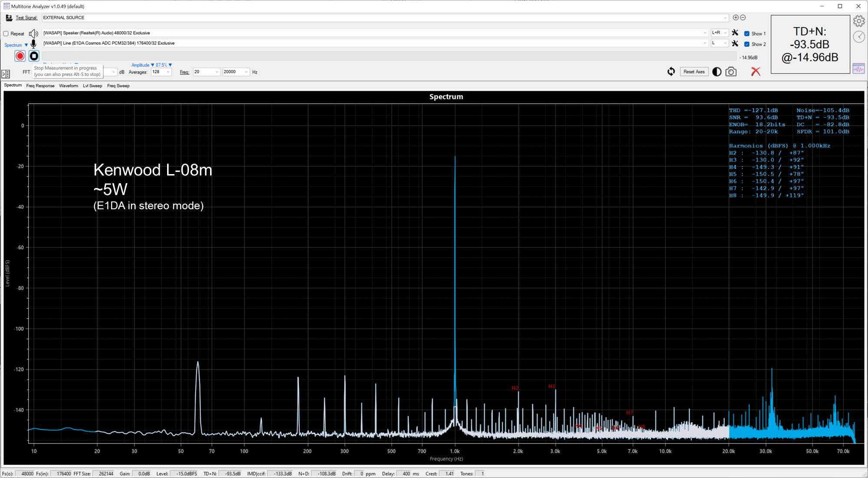The width and height of the screenshot is (868, 478).
Task: Uncheck the Show 2 checkbox
Action: 747,44
